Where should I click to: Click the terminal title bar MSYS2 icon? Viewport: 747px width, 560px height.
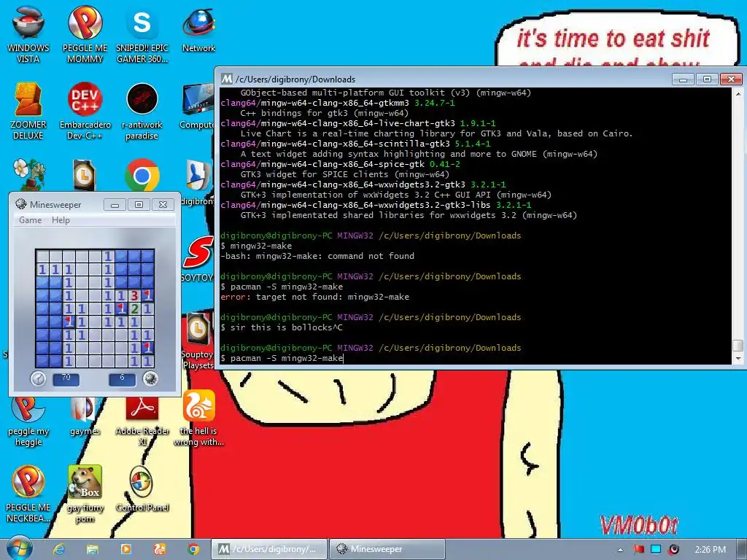tap(227, 79)
